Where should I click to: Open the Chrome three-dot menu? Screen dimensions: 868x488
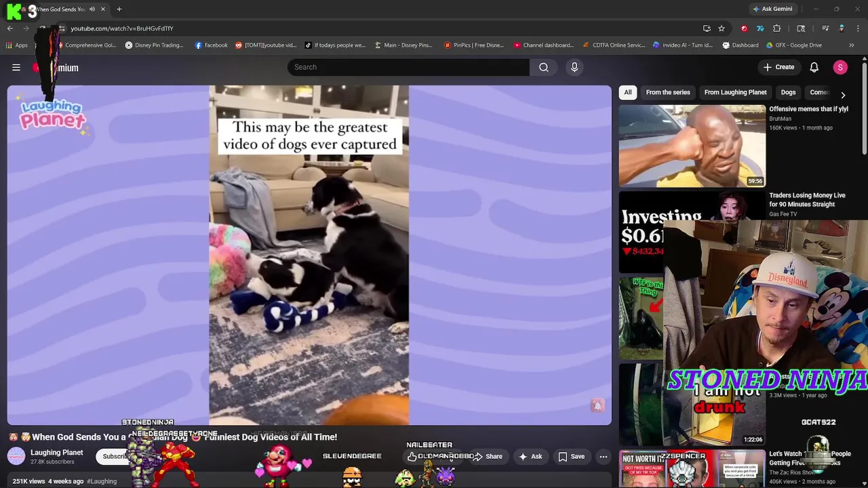859,28
